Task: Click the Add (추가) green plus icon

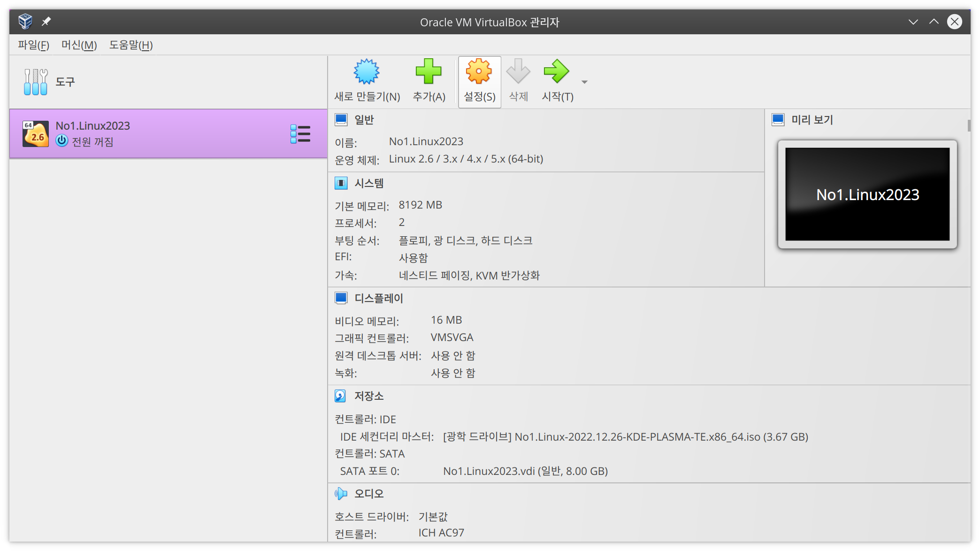Action: (x=429, y=71)
